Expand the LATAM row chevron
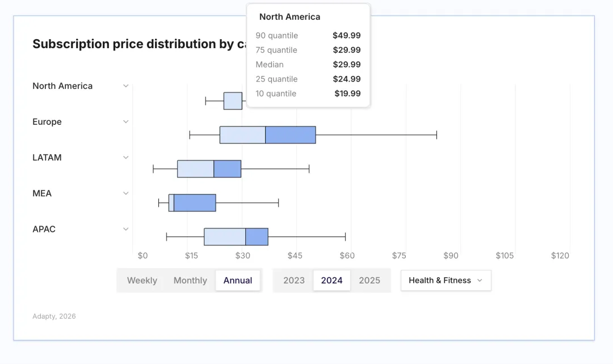The height and width of the screenshot is (364, 613). pyautogui.click(x=126, y=158)
